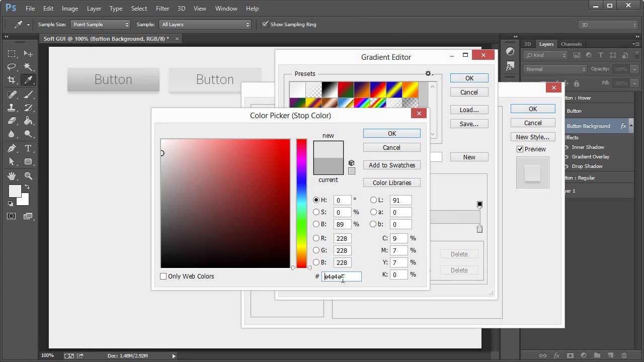Select the Dodge tool
The image size is (644, 362).
click(28, 134)
